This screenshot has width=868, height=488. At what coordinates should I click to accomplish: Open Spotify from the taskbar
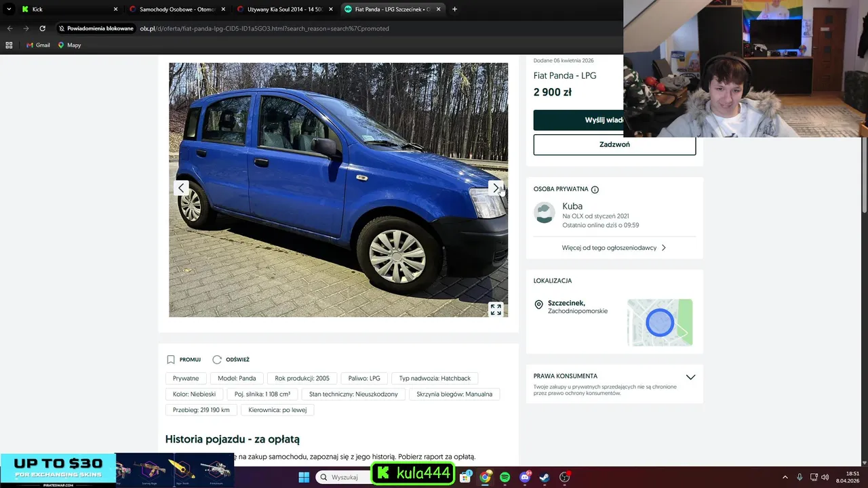click(x=505, y=477)
